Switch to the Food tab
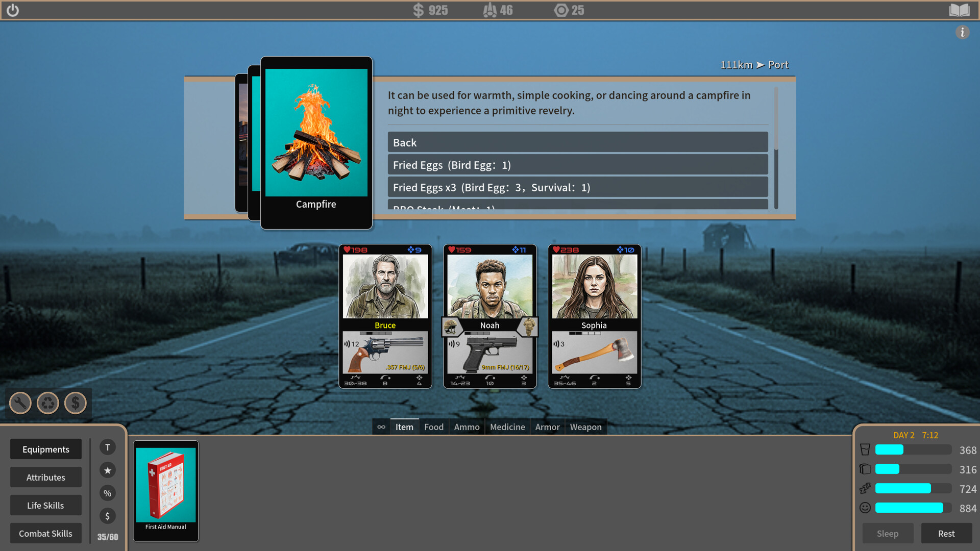 [x=433, y=427]
